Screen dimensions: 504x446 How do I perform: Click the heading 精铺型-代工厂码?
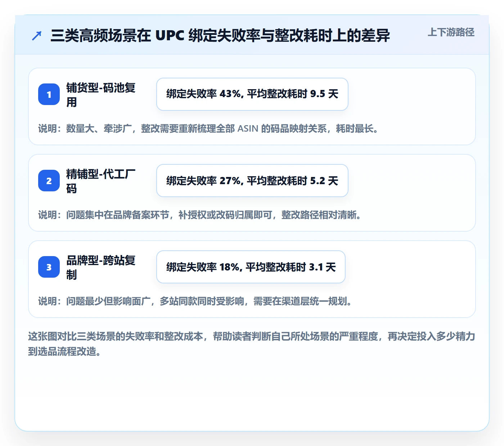pyautogui.click(x=101, y=181)
